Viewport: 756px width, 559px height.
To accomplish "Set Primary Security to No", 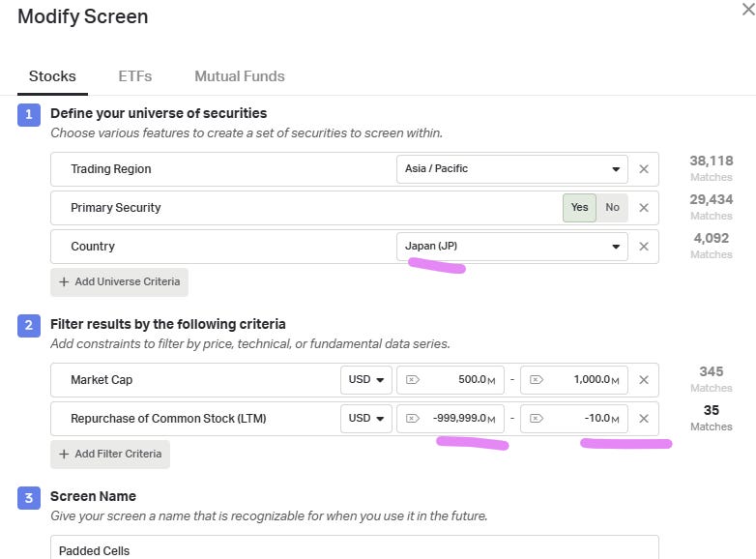I will [612, 208].
